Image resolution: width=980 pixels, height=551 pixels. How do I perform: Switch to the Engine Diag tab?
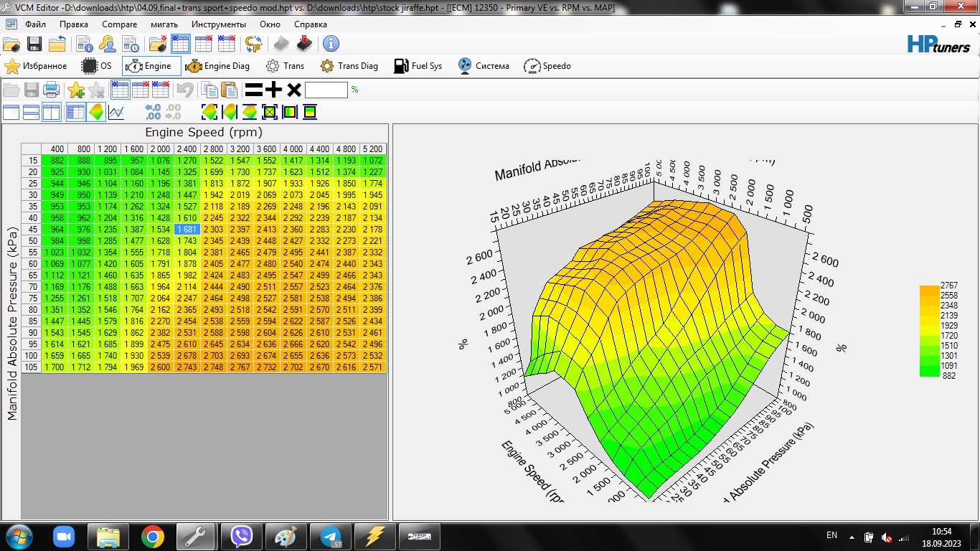pyautogui.click(x=218, y=66)
